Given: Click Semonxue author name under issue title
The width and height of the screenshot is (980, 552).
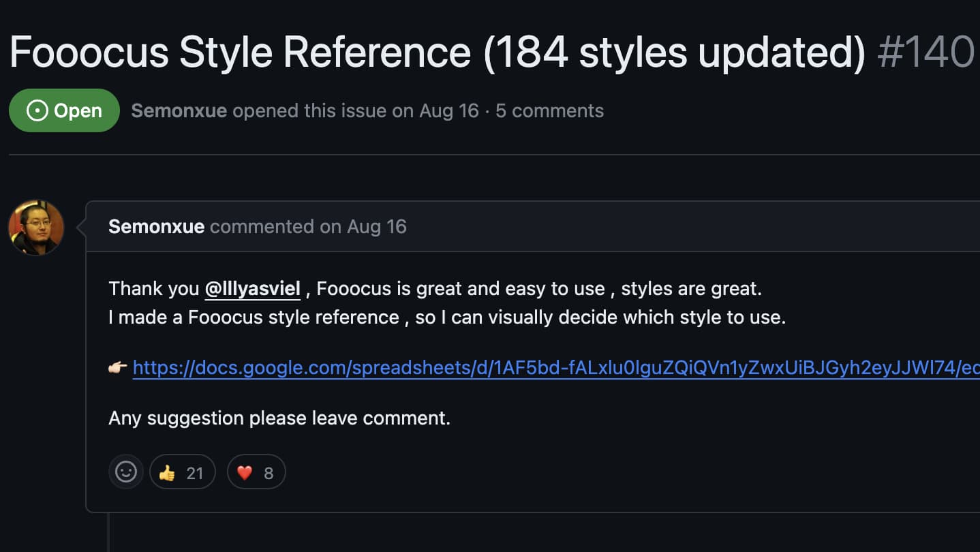Looking at the screenshot, I should coord(179,110).
